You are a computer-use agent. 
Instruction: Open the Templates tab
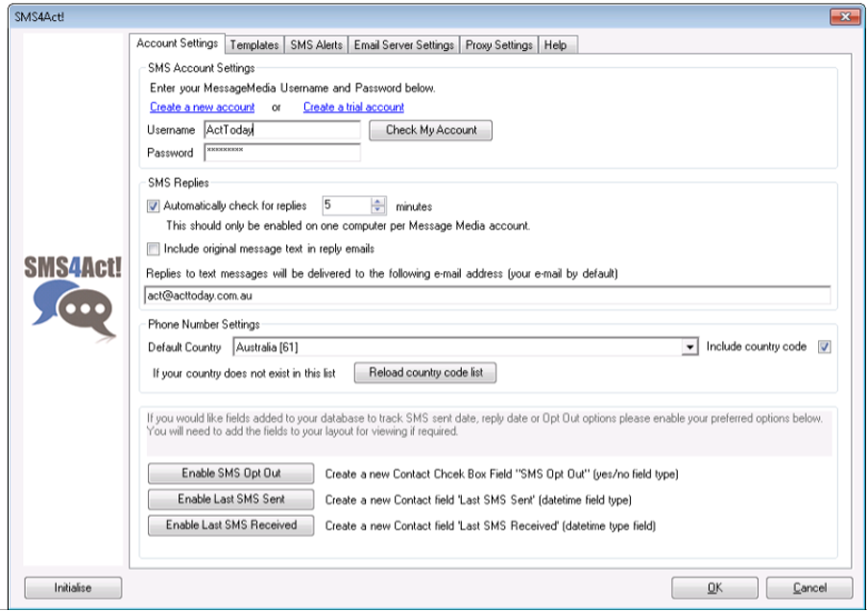(x=254, y=45)
